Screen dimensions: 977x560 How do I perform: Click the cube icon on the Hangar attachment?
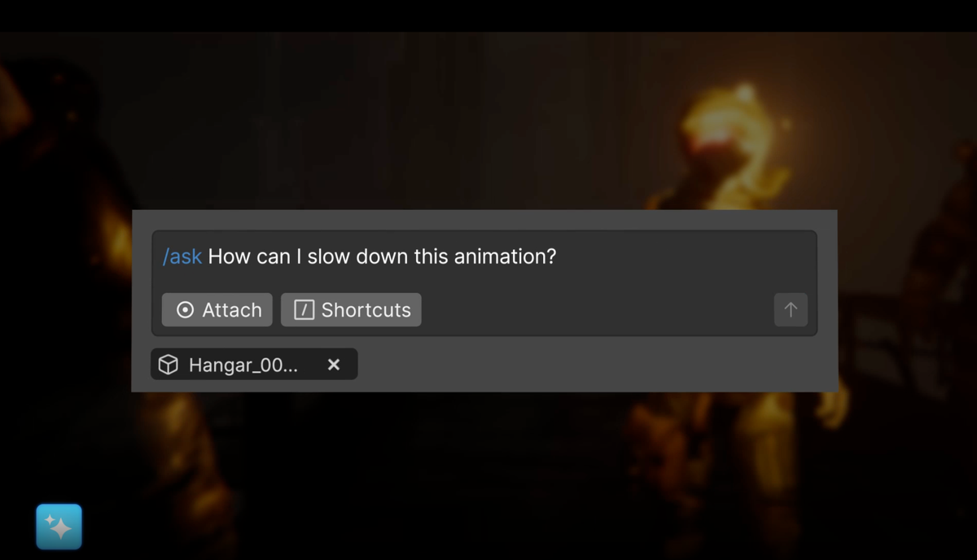(x=169, y=365)
